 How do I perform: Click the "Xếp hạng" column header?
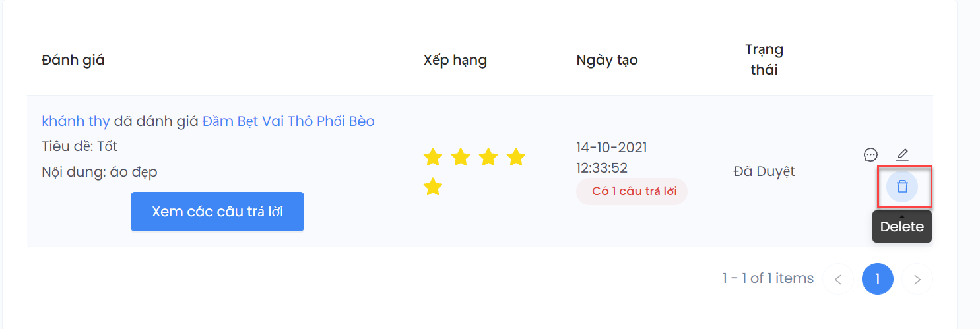[x=455, y=60]
